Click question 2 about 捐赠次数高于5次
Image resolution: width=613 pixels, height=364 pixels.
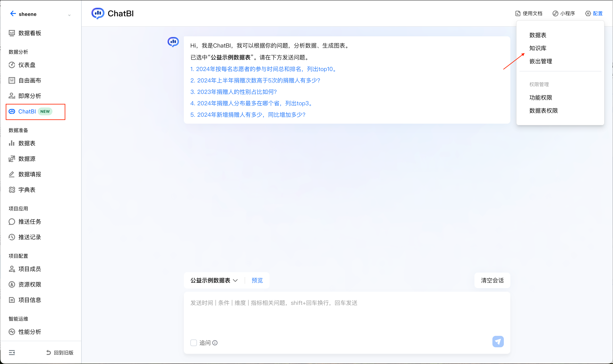pos(255,80)
